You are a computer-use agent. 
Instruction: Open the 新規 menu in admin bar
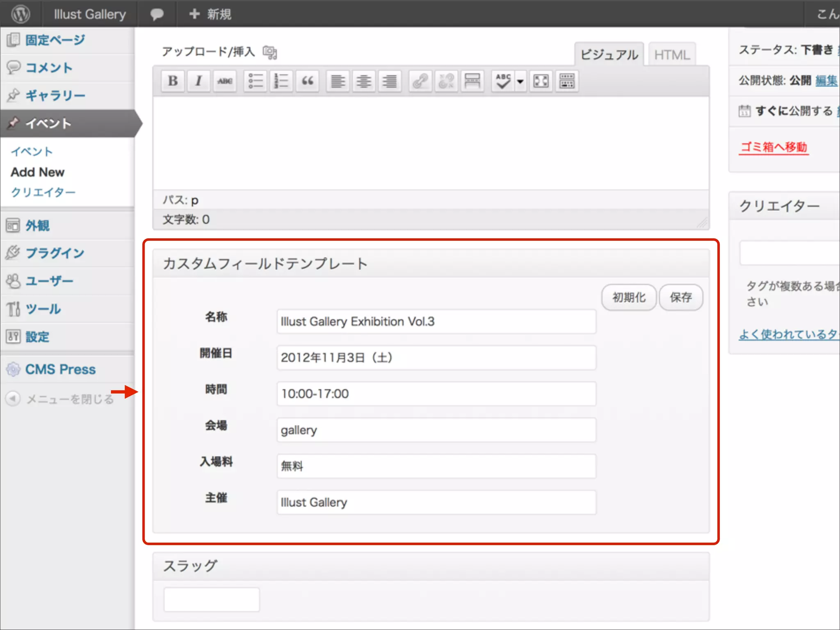coord(210,14)
